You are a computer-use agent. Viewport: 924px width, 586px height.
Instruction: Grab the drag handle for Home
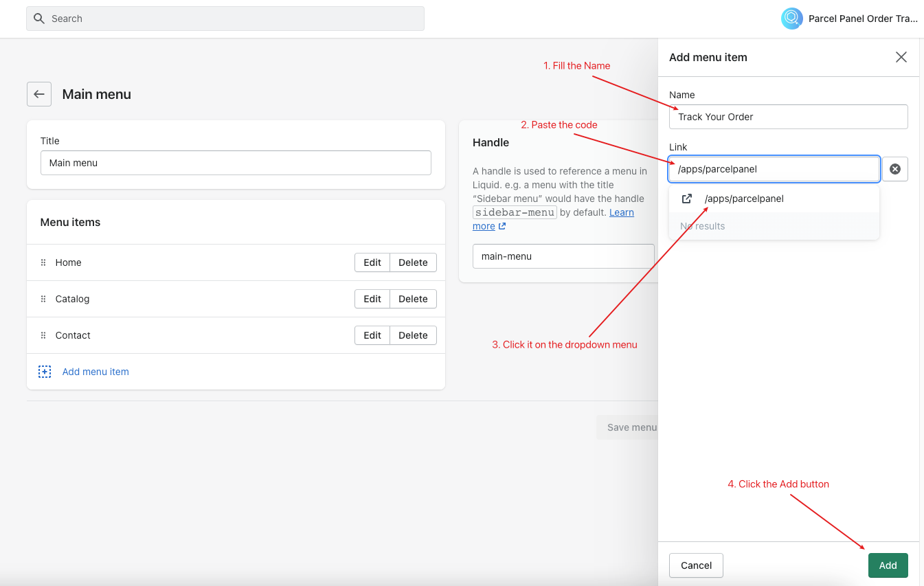click(x=43, y=262)
